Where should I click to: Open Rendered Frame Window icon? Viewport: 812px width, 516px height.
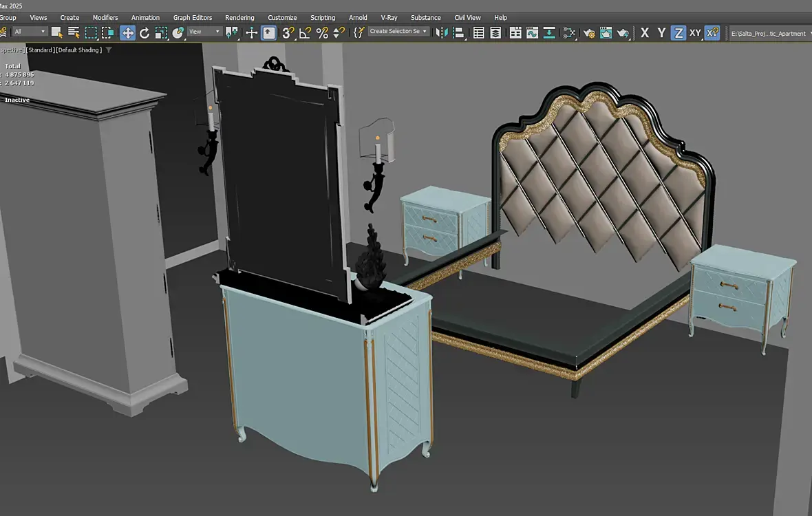[x=606, y=32]
